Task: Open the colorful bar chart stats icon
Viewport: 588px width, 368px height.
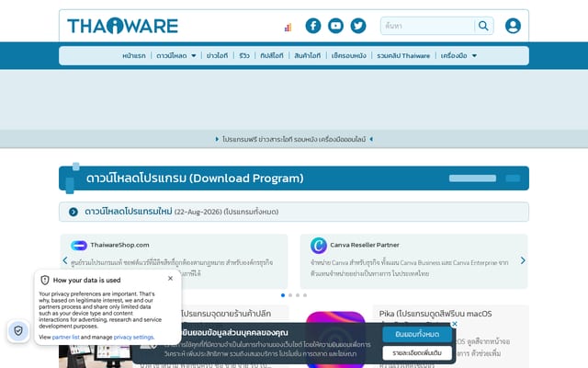Action: pyautogui.click(x=288, y=27)
